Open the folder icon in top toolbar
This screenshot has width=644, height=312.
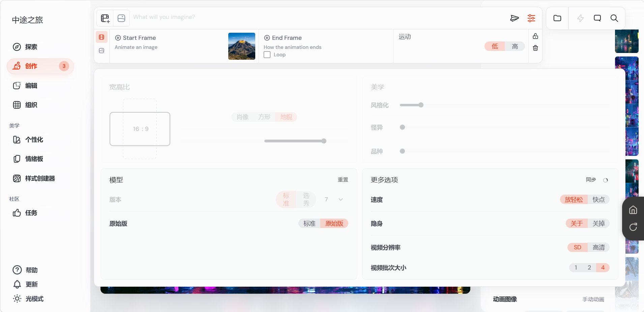point(557,18)
